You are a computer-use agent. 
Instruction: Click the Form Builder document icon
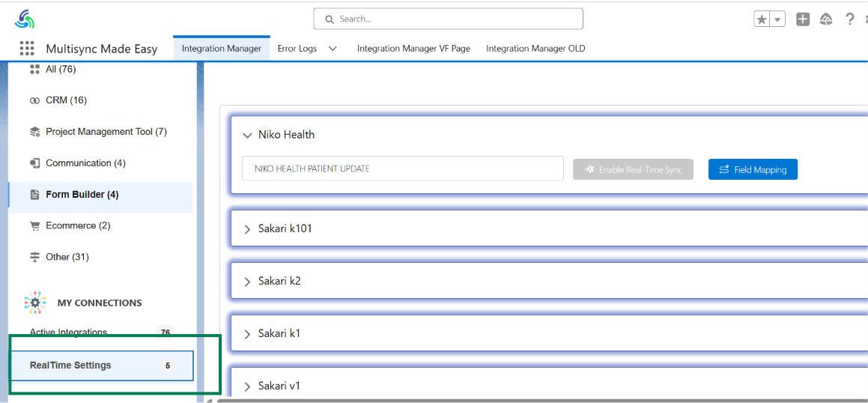tap(35, 195)
